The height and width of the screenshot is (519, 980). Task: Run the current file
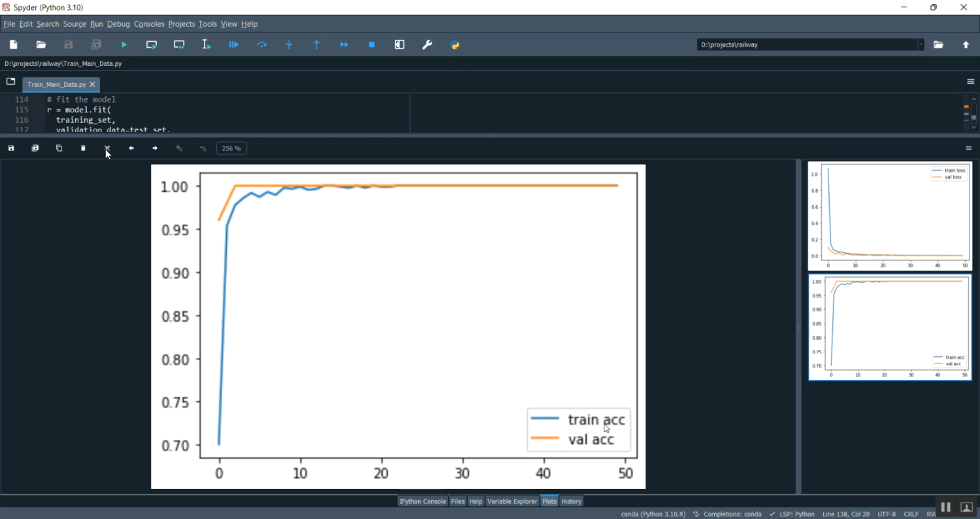pos(124,44)
